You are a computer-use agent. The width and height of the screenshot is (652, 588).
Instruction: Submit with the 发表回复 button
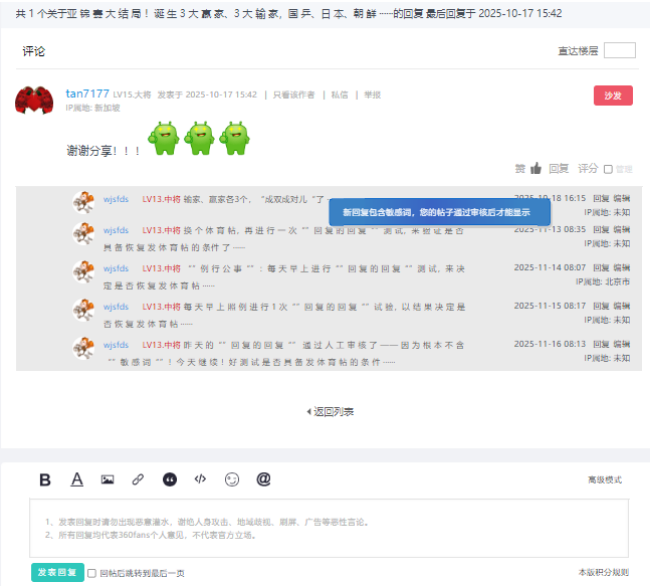(x=57, y=572)
